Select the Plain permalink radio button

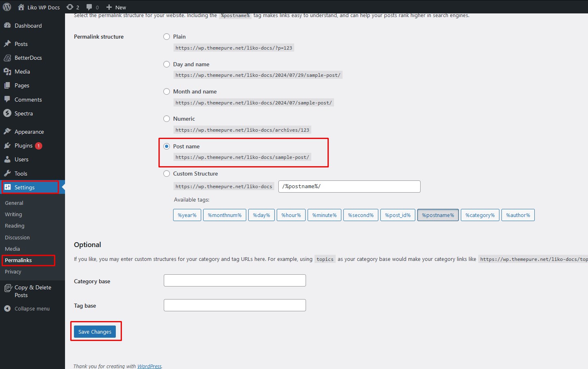[167, 37]
